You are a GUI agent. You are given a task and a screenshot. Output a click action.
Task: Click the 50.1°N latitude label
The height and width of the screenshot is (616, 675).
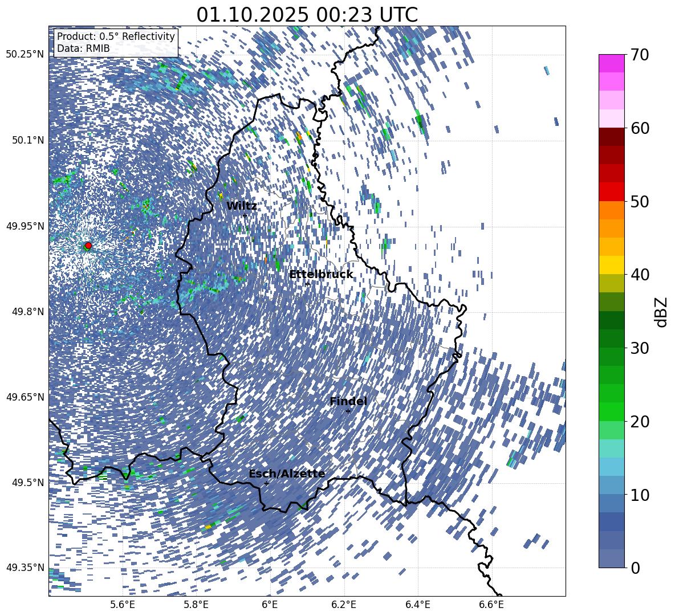[x=28, y=140]
